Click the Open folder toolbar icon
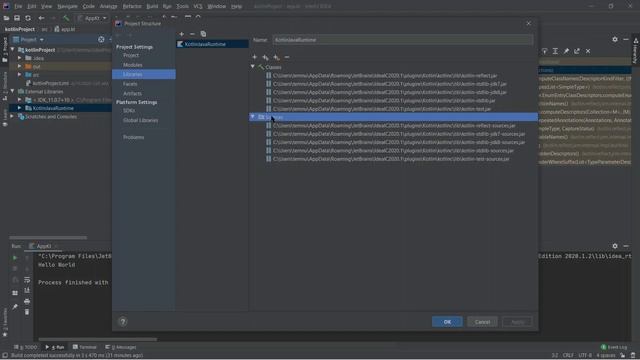Viewport: 640px width, 360px height. [6, 18]
